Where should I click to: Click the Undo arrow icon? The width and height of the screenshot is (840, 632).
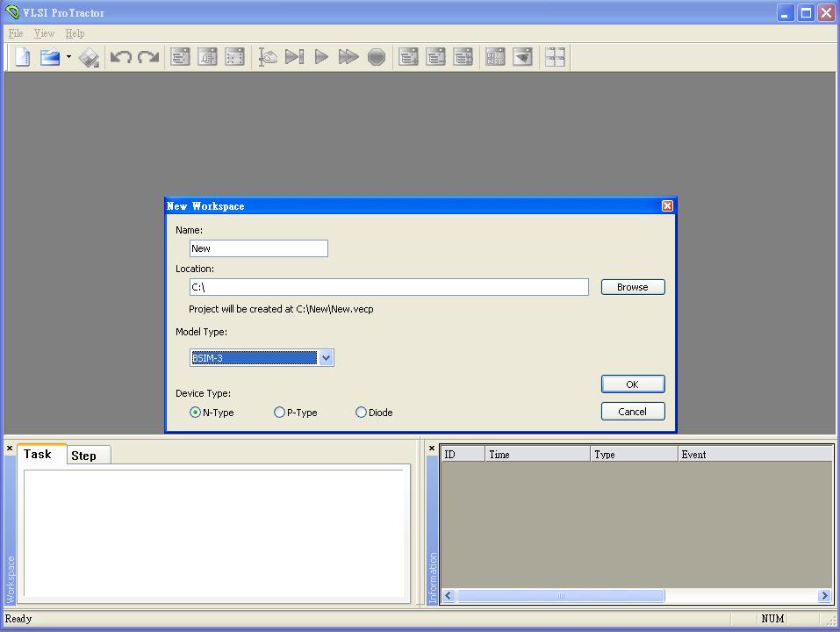(120, 57)
